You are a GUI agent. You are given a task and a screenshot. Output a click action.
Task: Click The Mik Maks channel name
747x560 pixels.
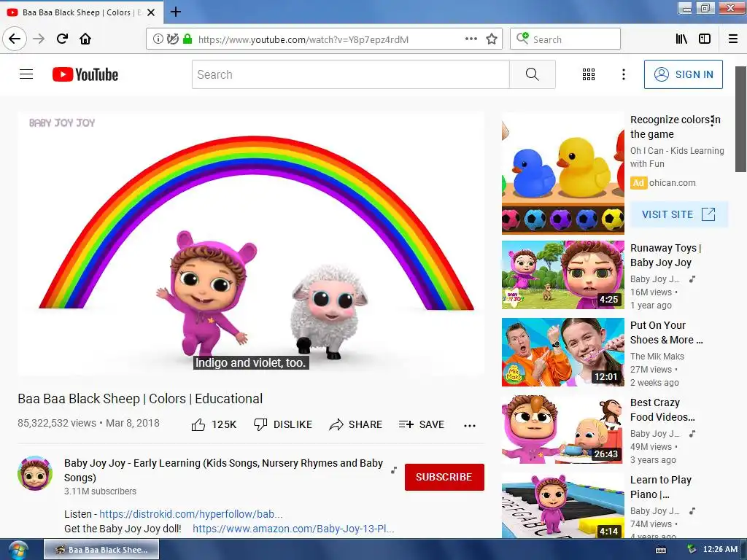pyautogui.click(x=657, y=356)
